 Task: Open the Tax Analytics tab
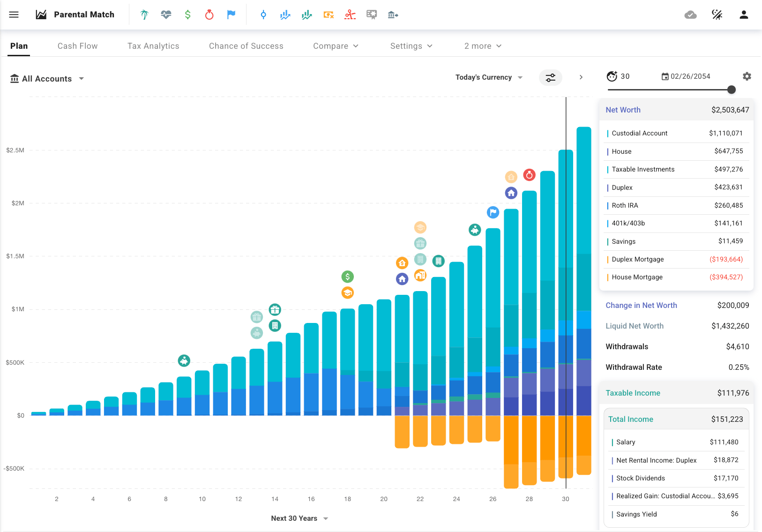pyautogui.click(x=153, y=46)
